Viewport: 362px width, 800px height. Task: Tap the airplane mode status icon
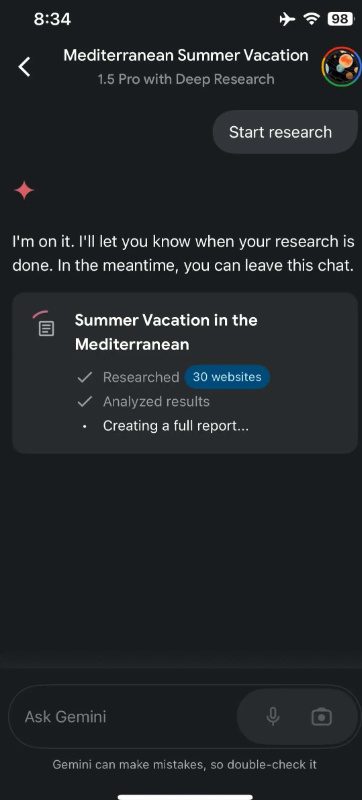pyautogui.click(x=288, y=19)
